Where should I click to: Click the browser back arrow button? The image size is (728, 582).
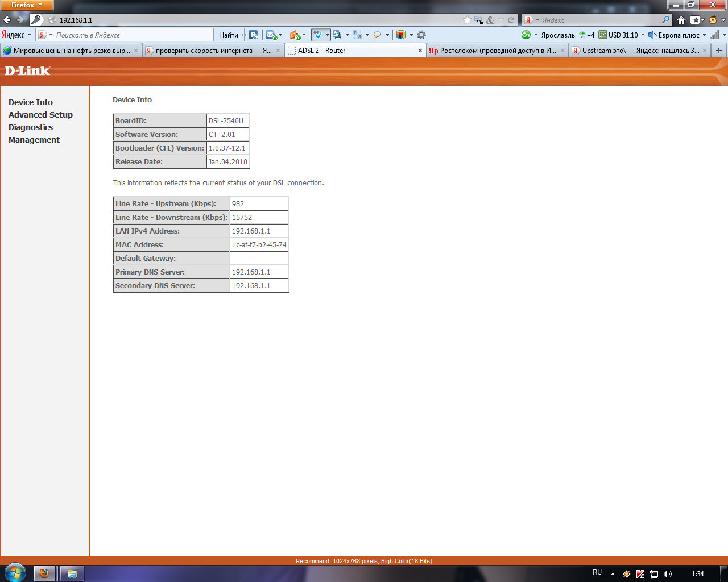(x=7, y=20)
